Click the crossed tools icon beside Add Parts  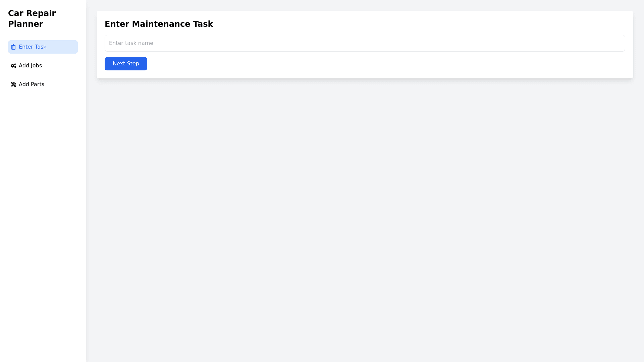13,84
